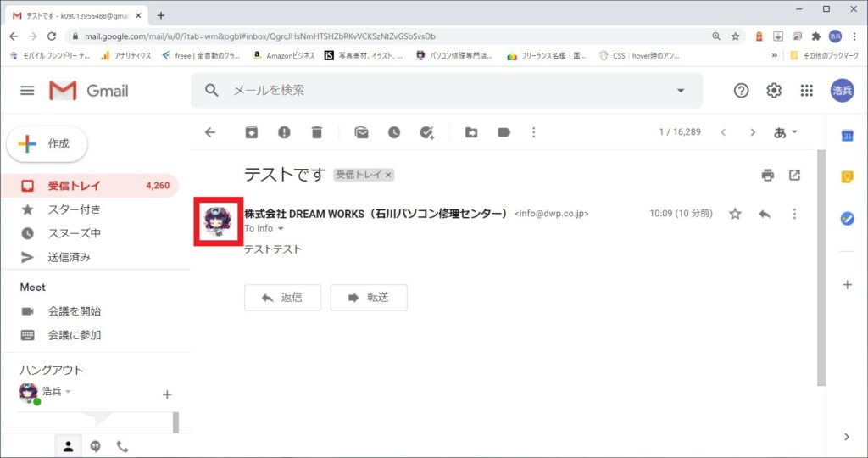Image resolution: width=868 pixels, height=458 pixels.
Task: Click the 返信 reply button
Action: (x=282, y=298)
